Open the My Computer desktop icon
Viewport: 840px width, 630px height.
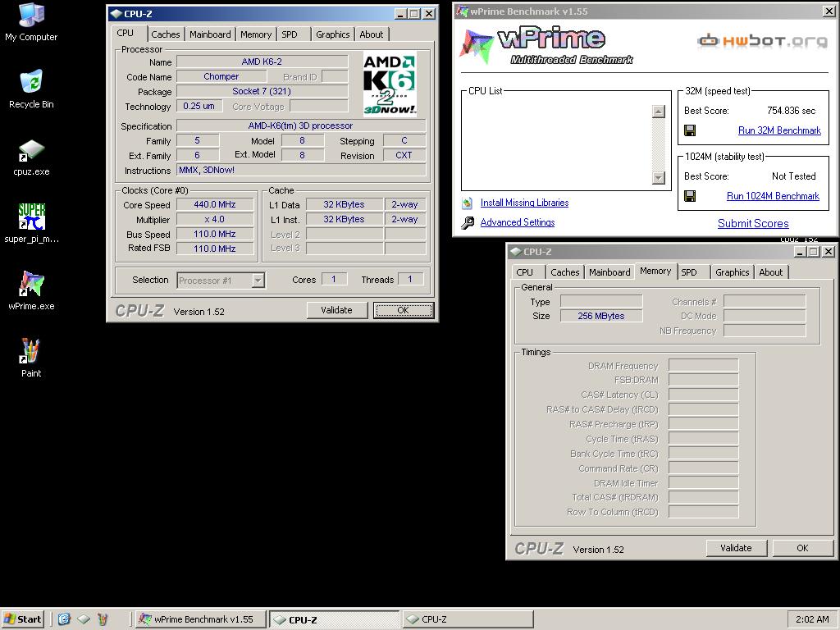click(31, 22)
